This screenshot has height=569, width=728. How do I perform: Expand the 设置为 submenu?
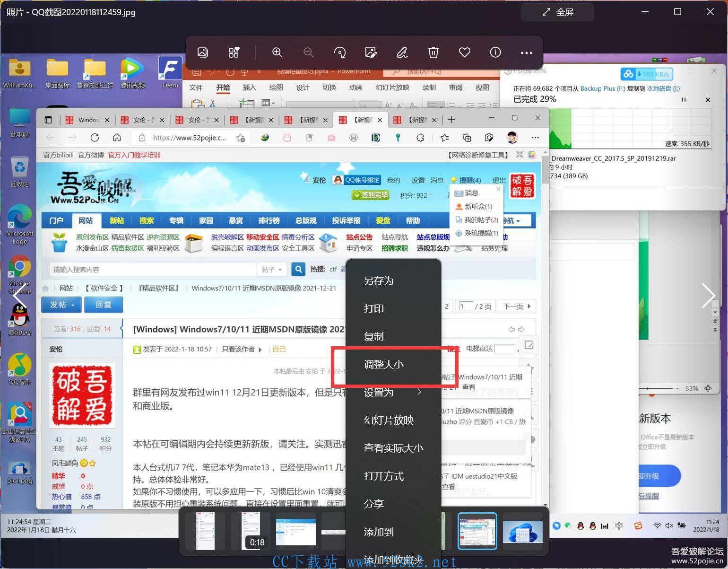394,392
